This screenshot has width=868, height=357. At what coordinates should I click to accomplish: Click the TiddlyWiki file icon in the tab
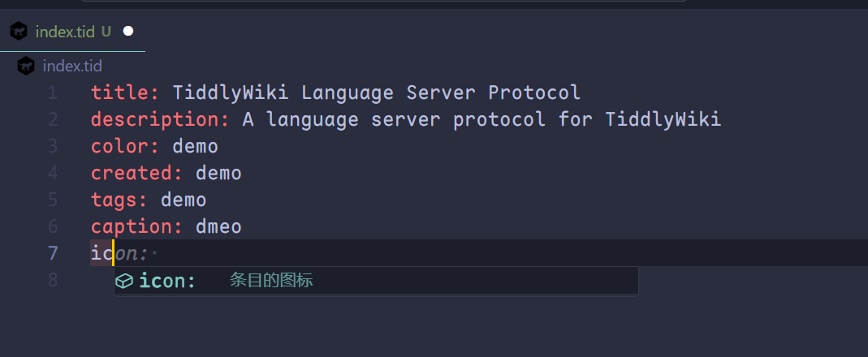(x=18, y=31)
